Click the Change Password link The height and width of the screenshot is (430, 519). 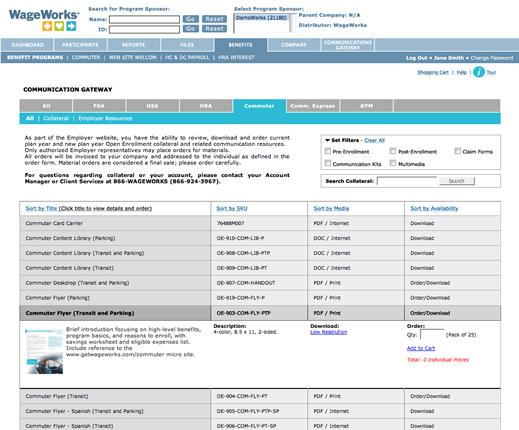[x=492, y=58]
